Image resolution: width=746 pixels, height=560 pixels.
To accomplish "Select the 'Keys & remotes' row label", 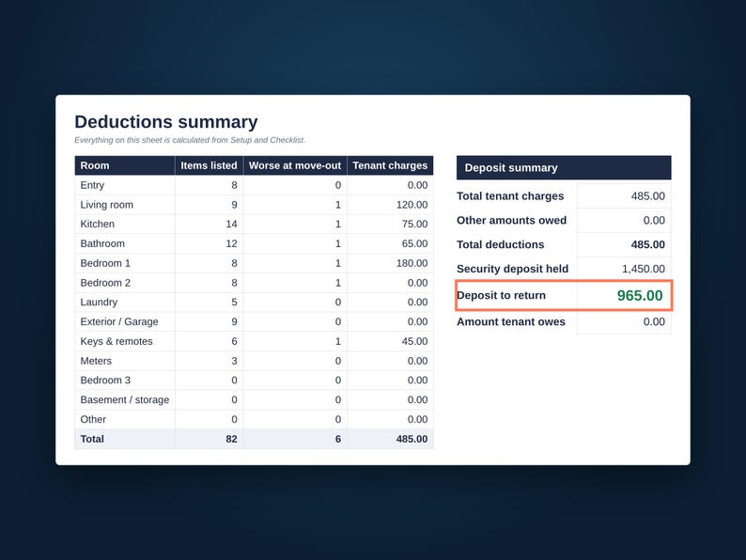I will 117,341.
